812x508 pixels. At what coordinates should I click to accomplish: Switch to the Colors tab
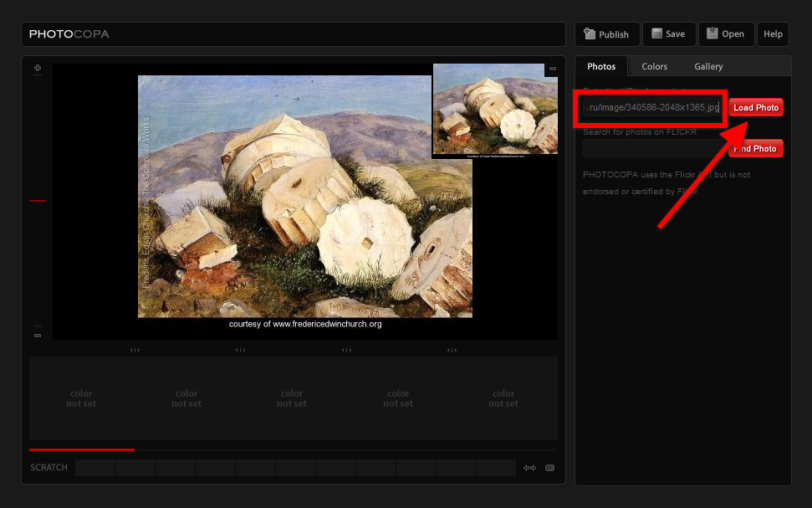[x=654, y=66]
